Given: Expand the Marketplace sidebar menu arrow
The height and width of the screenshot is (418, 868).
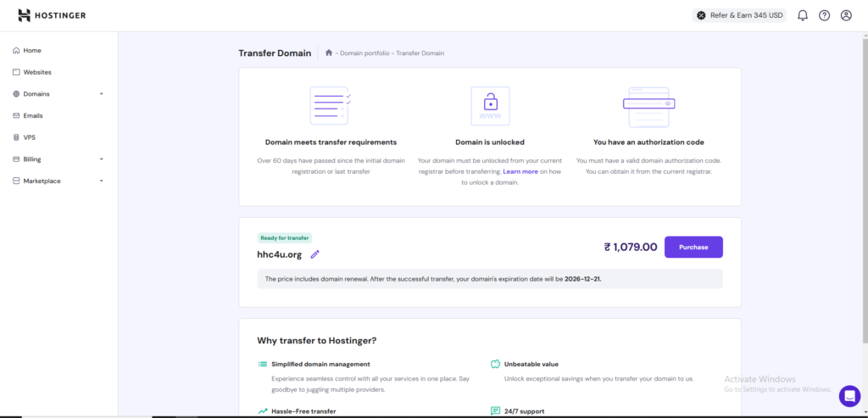Looking at the screenshot, I should (x=102, y=181).
